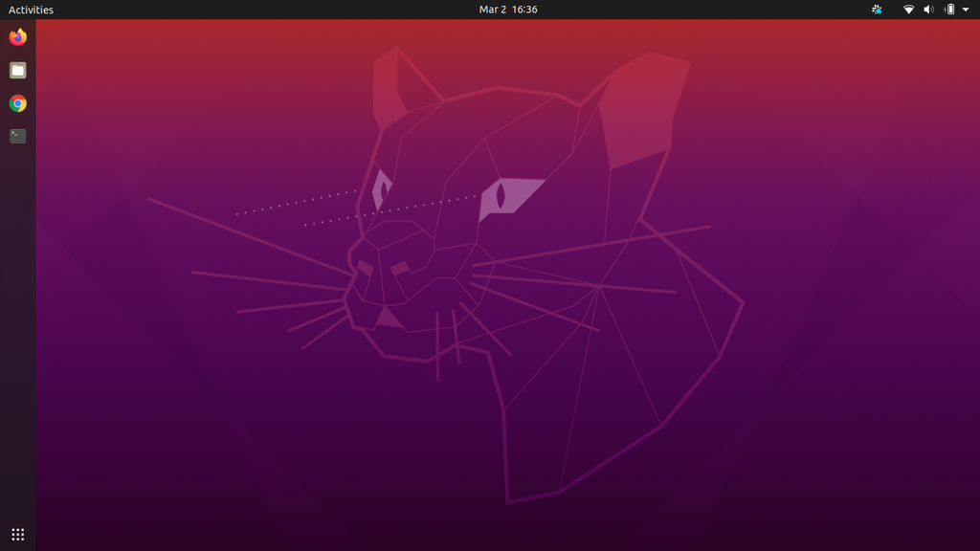The width and height of the screenshot is (980, 551).
Task: Open the power menu via the top-right chevron
Action: pyautogui.click(x=968, y=9)
